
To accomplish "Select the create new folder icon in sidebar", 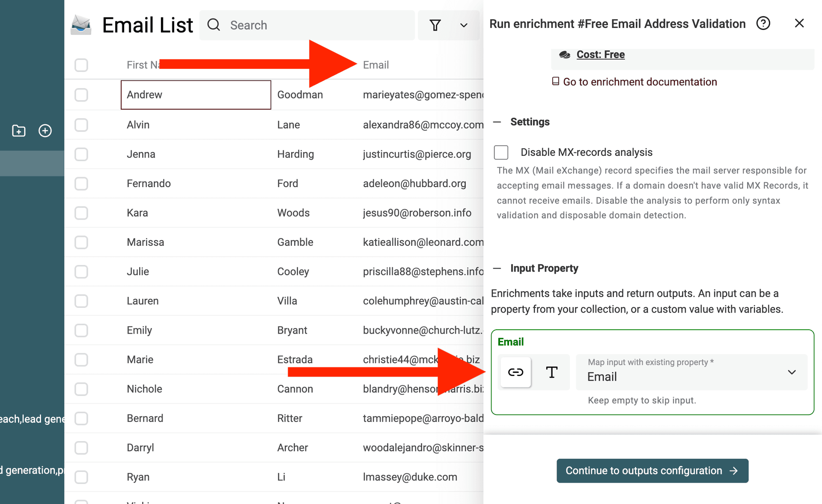I will (x=18, y=131).
